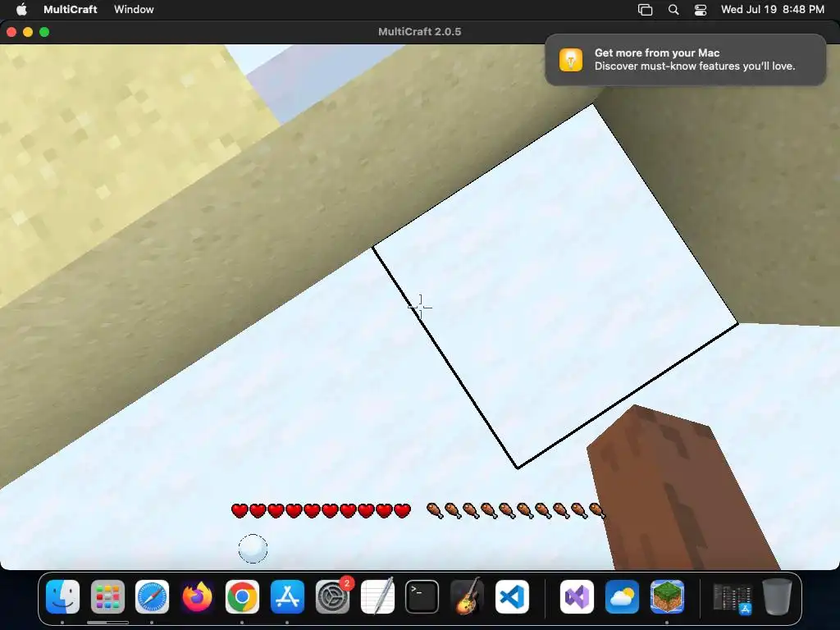Open Control Center
Viewport: 840px width, 630px height.
(x=701, y=10)
